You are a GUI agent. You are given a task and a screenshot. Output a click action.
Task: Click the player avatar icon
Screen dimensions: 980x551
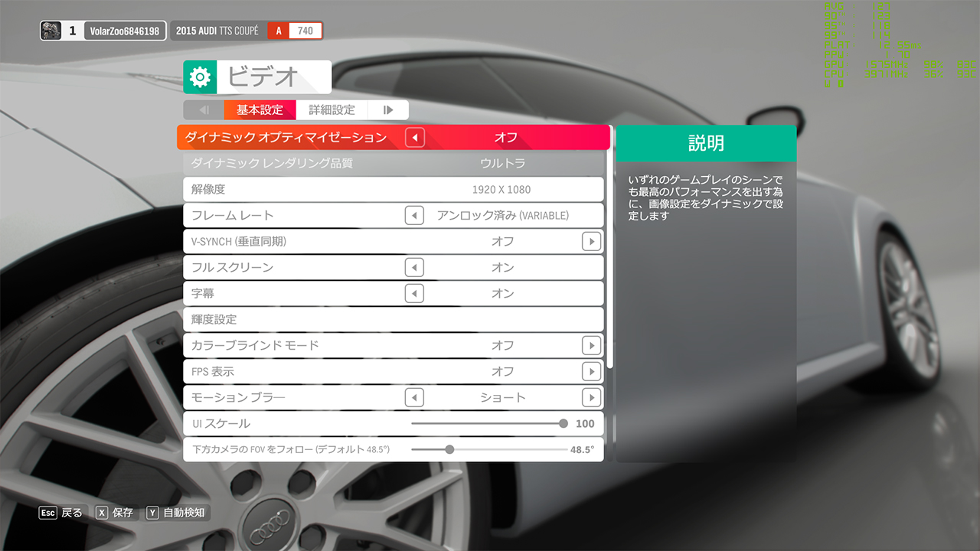51,31
